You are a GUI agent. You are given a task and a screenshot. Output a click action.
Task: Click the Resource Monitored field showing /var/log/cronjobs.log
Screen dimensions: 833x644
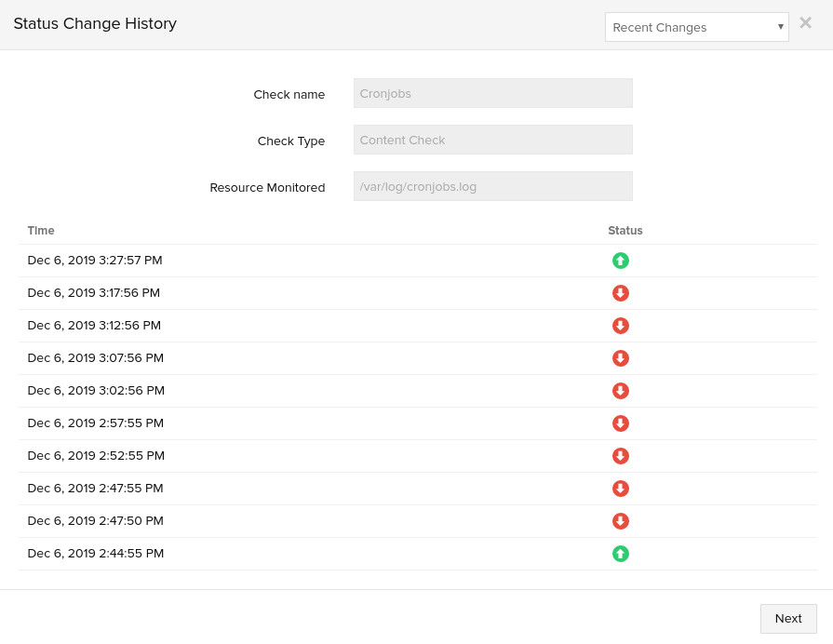point(492,186)
